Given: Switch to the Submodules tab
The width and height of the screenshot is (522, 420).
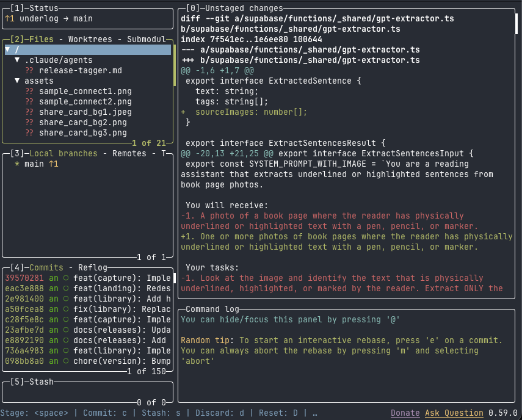Looking at the screenshot, I should click(147, 39).
